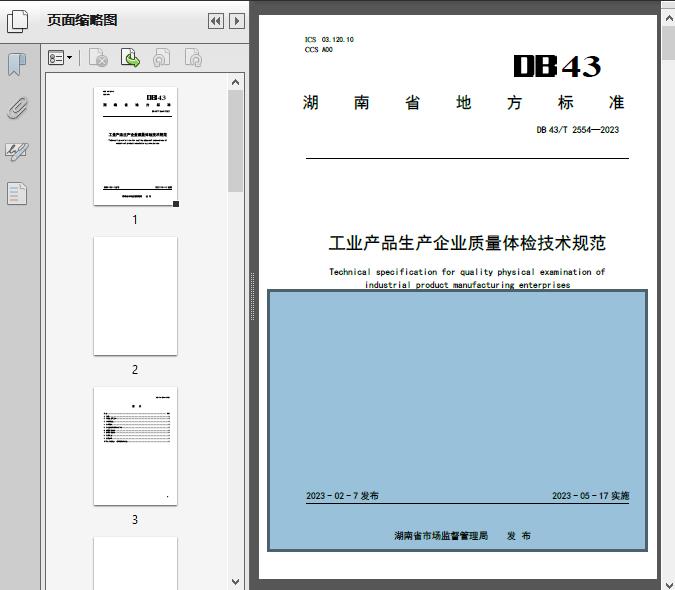Click thumbnail panel scroll down arrow

pyautogui.click(x=235, y=582)
